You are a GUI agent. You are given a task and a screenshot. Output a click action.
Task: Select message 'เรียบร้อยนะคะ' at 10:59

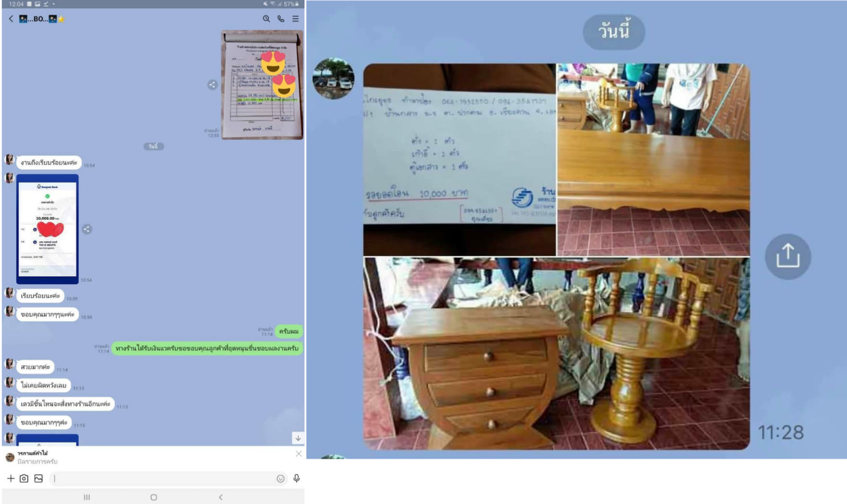40,296
